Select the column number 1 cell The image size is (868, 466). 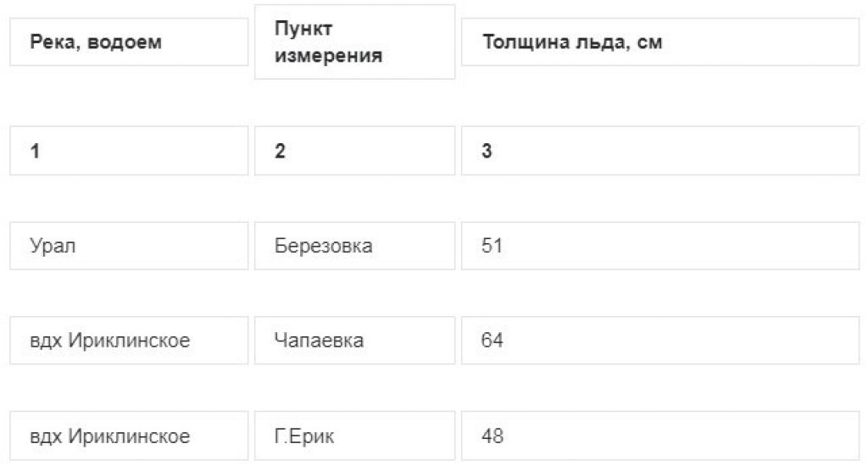click(129, 151)
